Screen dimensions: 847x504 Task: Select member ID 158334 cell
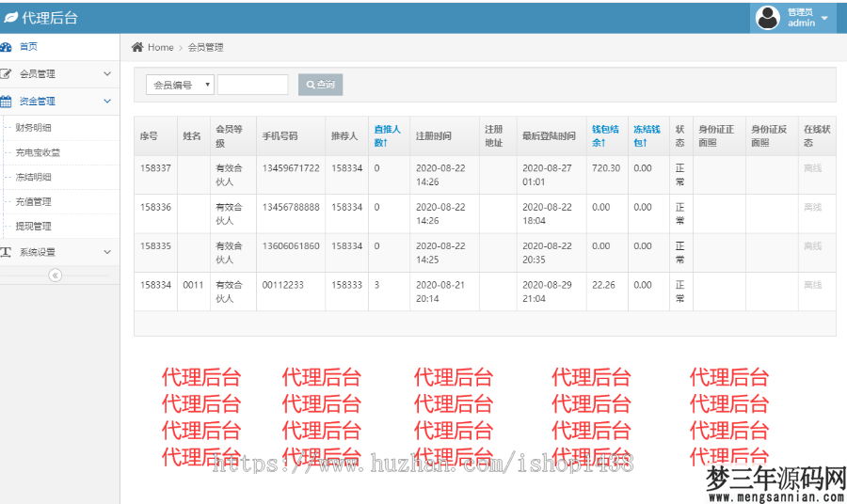pyautogui.click(x=155, y=285)
